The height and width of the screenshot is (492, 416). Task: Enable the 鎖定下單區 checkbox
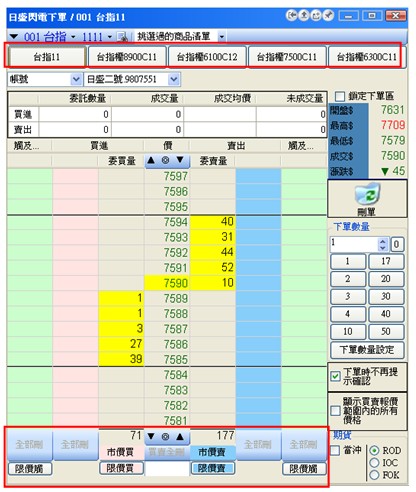pos(339,97)
